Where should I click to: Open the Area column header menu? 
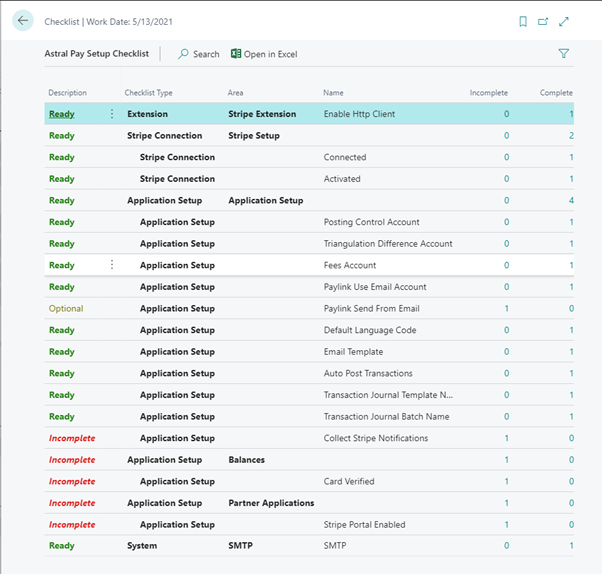tap(236, 93)
